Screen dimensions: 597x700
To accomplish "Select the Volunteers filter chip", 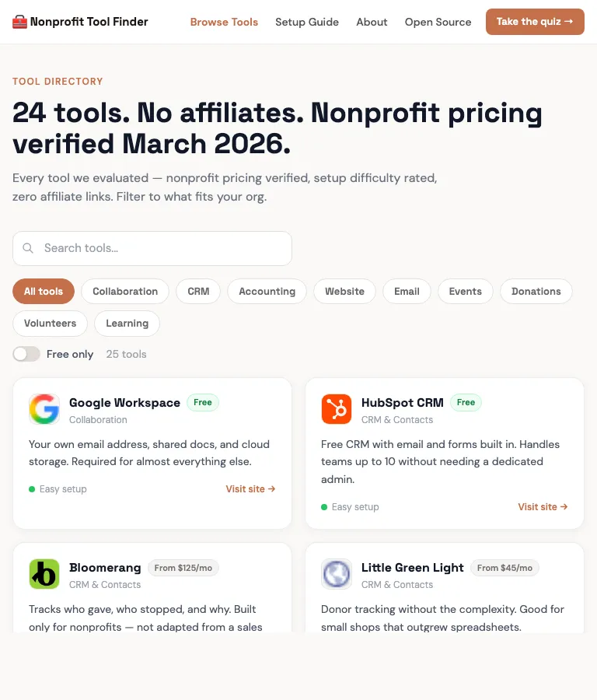I will tap(51, 324).
